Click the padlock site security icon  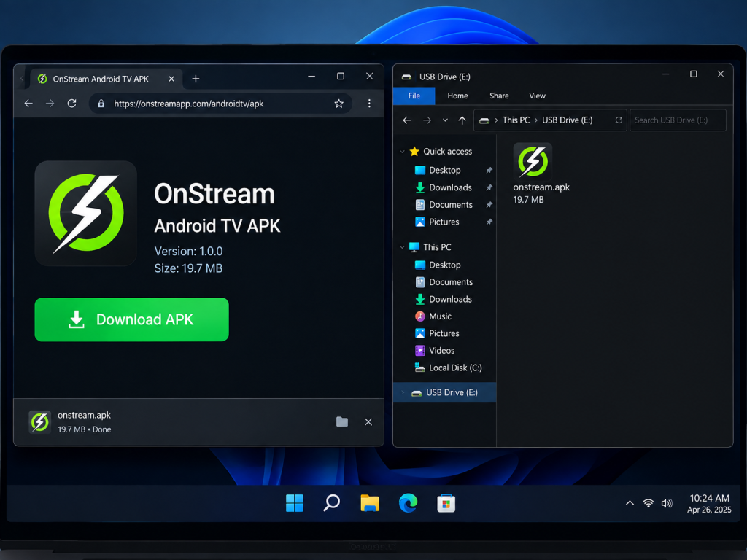101,104
